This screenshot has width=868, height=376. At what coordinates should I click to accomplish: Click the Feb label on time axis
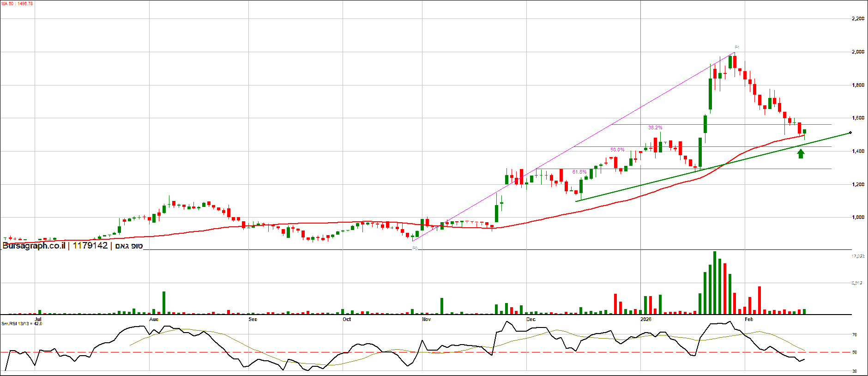pos(749,319)
